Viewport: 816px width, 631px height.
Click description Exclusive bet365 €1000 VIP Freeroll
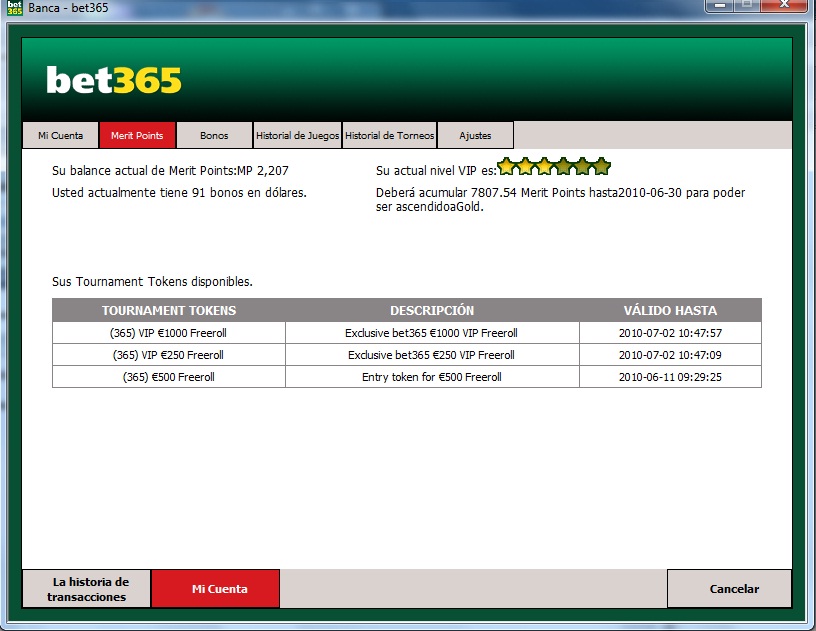point(432,333)
